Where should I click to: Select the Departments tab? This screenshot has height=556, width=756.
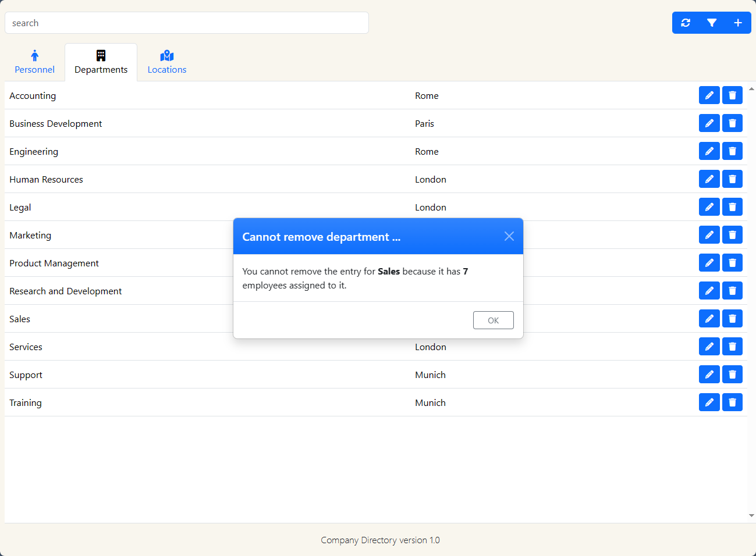point(101,62)
